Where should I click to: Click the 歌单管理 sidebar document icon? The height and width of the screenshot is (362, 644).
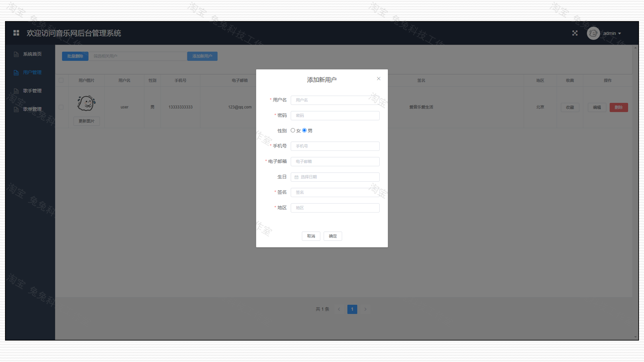click(x=16, y=109)
